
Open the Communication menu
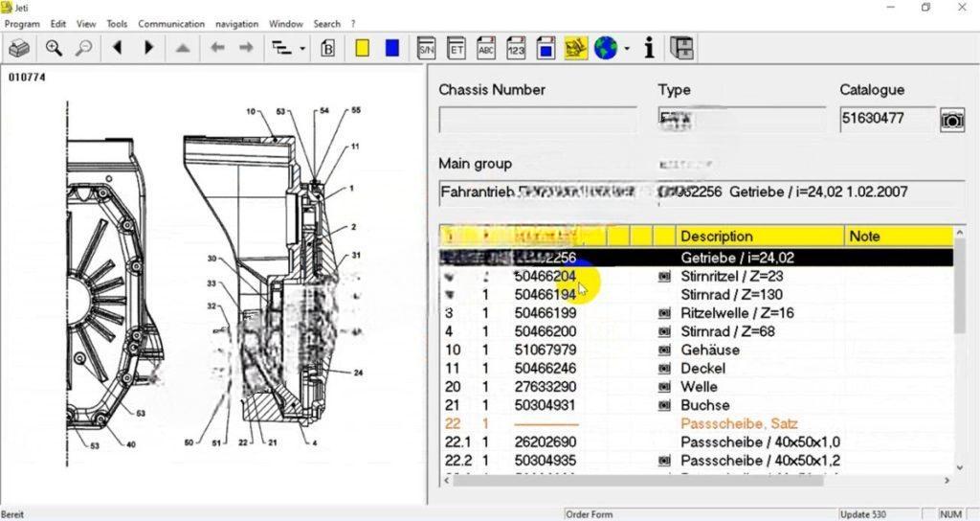click(x=171, y=23)
